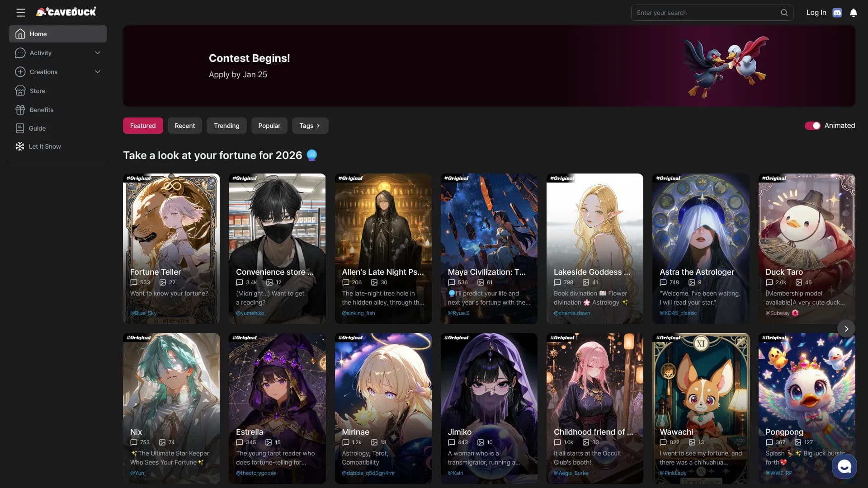Open the hamburger menu icon
Image resolution: width=868 pixels, height=488 pixels.
[x=21, y=13]
